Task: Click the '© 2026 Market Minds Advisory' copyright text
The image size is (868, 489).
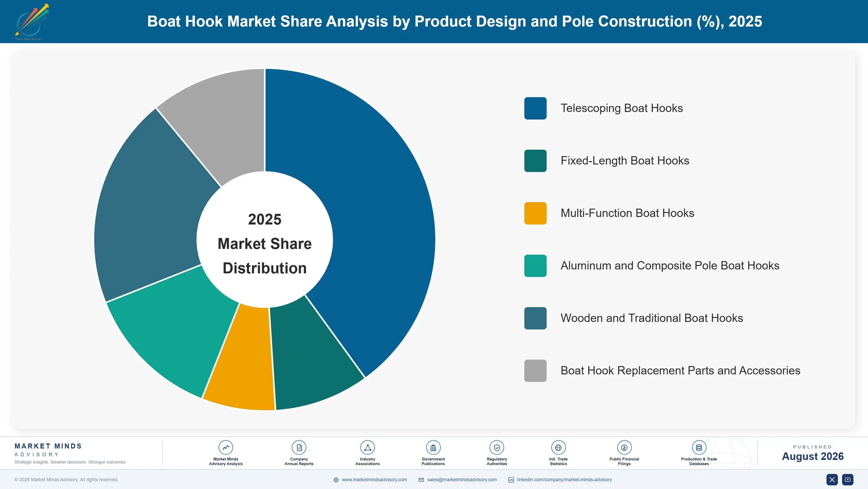Action: tap(66, 480)
